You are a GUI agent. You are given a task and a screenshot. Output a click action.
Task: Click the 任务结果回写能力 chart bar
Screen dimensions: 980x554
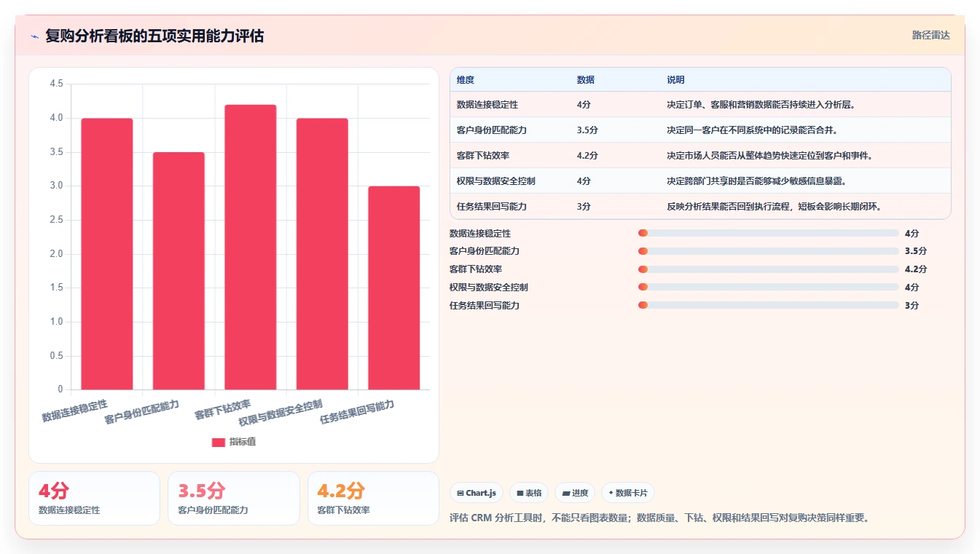click(393, 288)
